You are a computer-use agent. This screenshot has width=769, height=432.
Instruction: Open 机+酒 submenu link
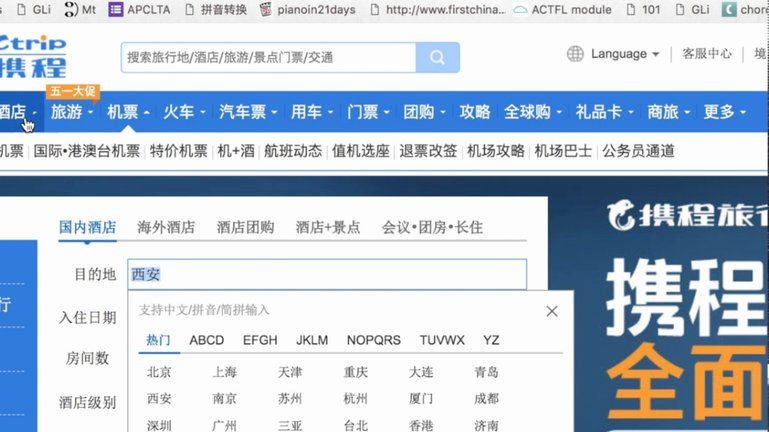236,151
